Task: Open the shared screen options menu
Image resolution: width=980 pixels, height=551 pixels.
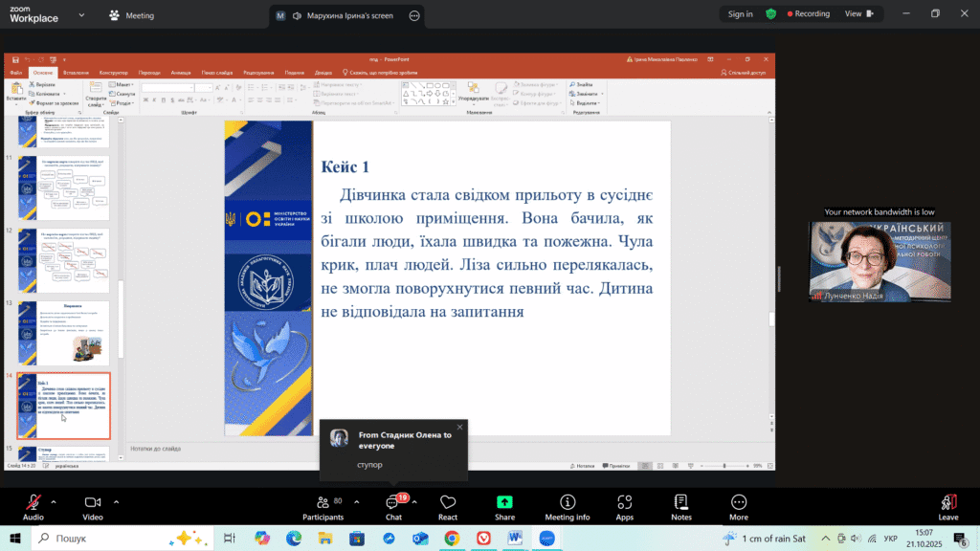Action: (x=414, y=15)
